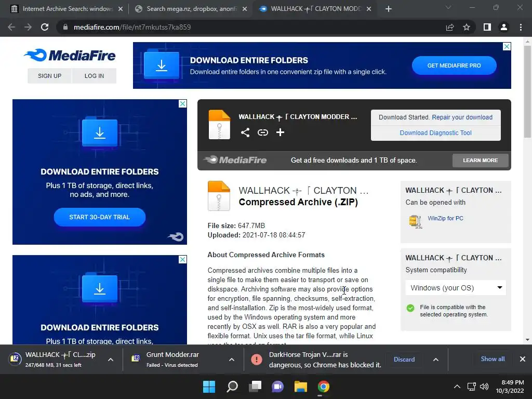Click GET MEDIAFIRE PRO button

pos(454,65)
